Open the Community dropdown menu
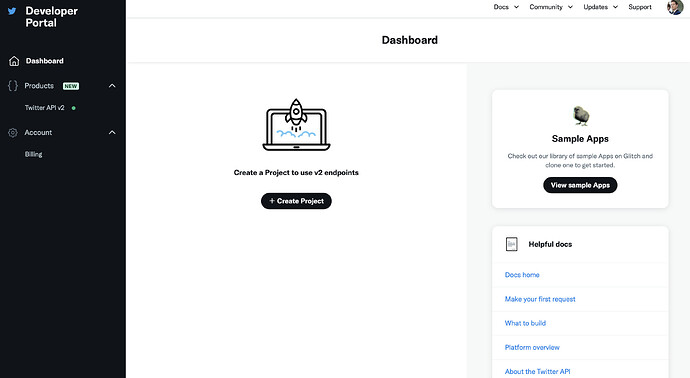 click(x=551, y=7)
